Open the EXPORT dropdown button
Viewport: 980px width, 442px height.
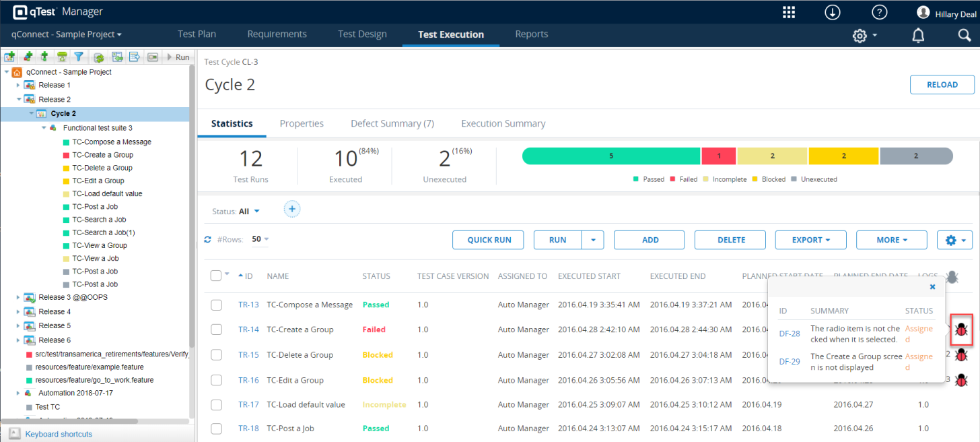[810, 240]
